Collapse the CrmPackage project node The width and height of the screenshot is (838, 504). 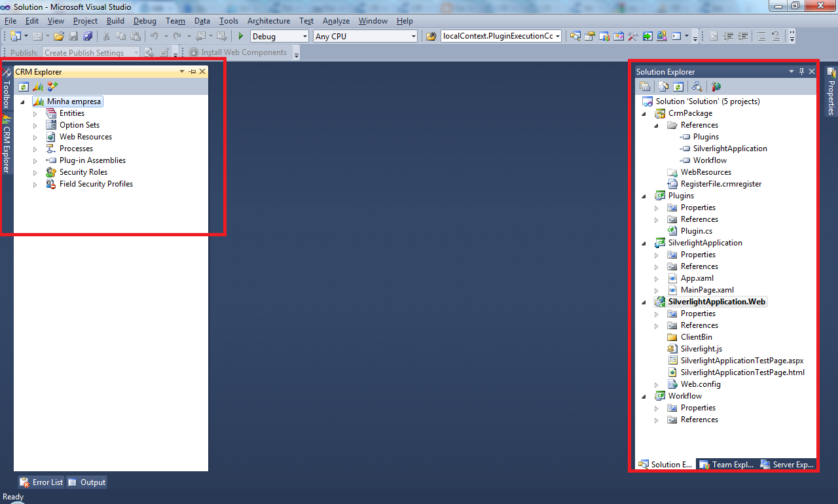coord(644,114)
